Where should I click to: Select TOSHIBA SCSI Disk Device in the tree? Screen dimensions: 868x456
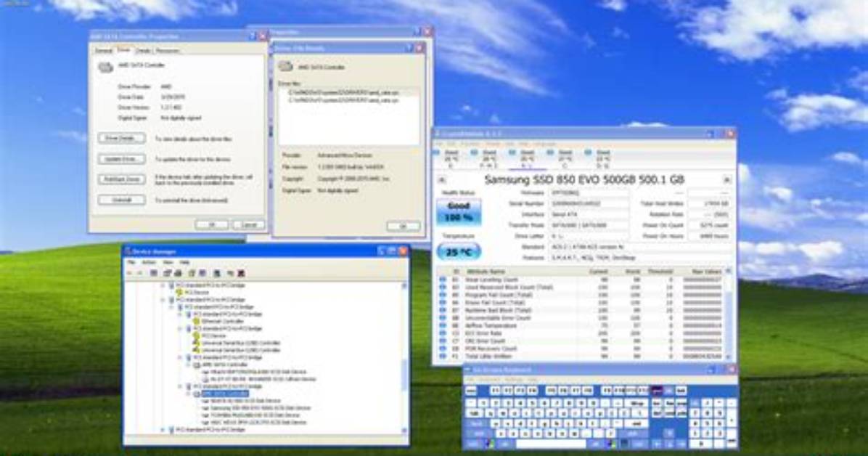[255, 415]
